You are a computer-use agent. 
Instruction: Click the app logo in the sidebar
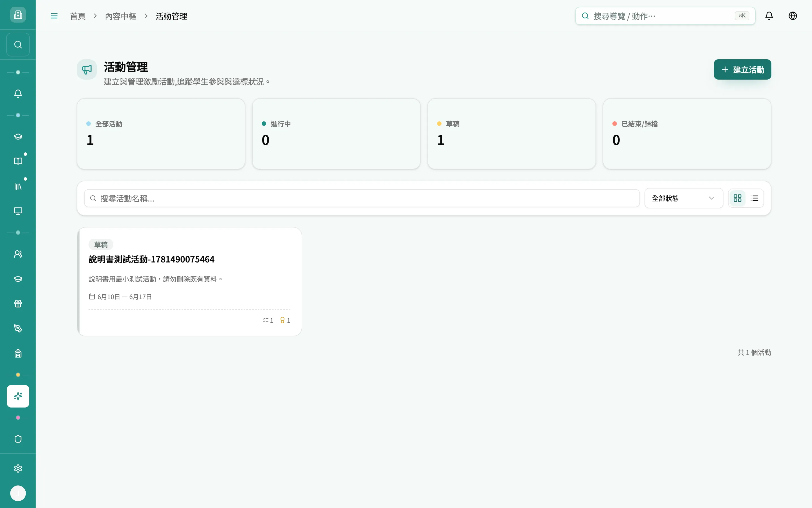18,15
